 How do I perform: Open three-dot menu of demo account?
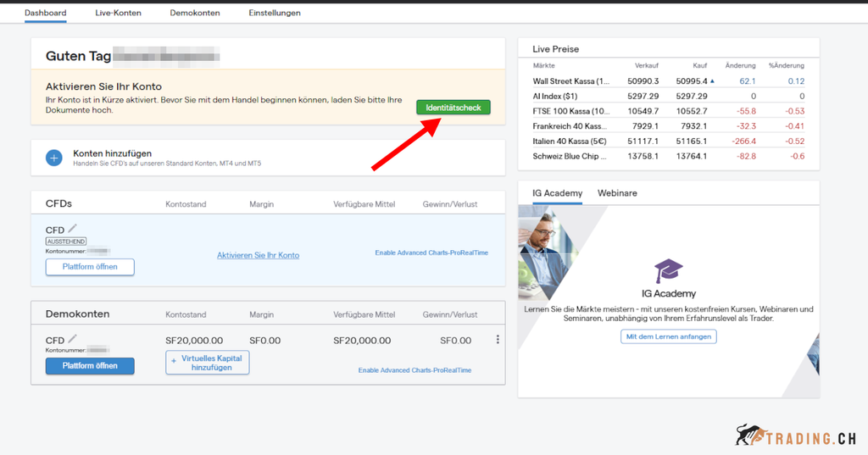(498, 339)
